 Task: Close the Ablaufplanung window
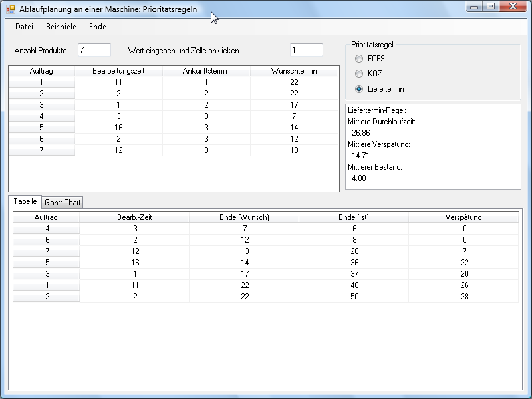(513, 7)
